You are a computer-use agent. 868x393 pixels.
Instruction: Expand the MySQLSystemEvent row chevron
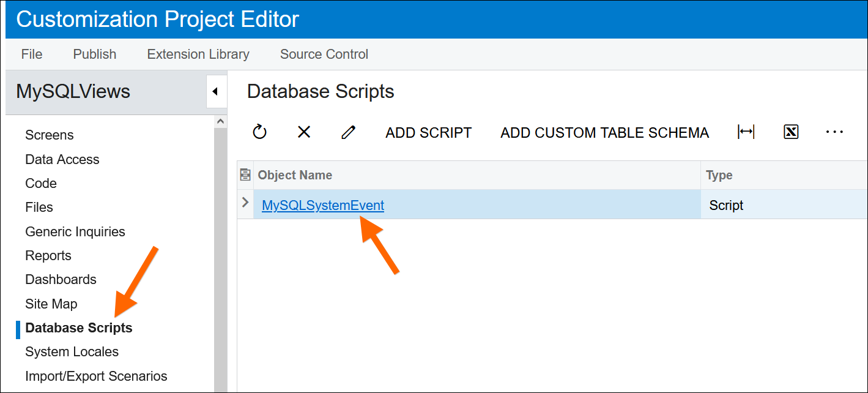(x=245, y=202)
